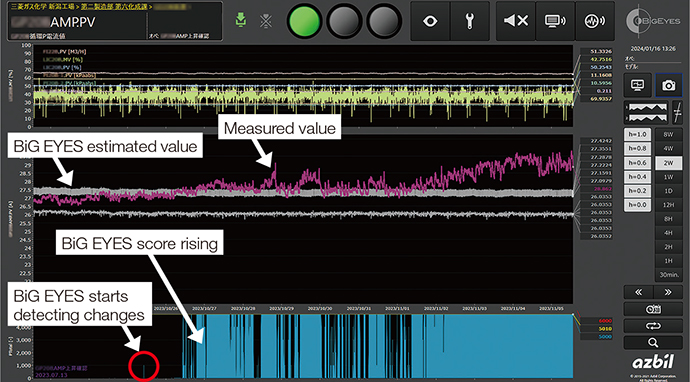
Task: Click the 11.1608 value label
Action: pos(596,75)
